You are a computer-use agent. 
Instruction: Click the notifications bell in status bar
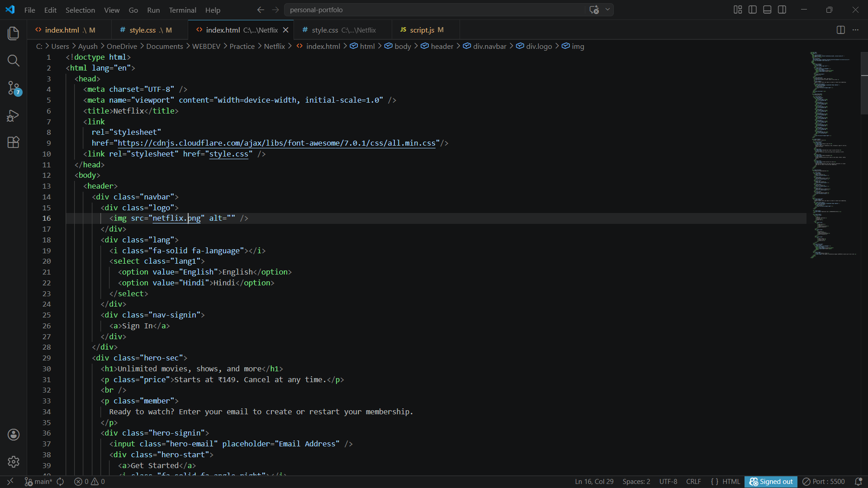[x=858, y=482]
